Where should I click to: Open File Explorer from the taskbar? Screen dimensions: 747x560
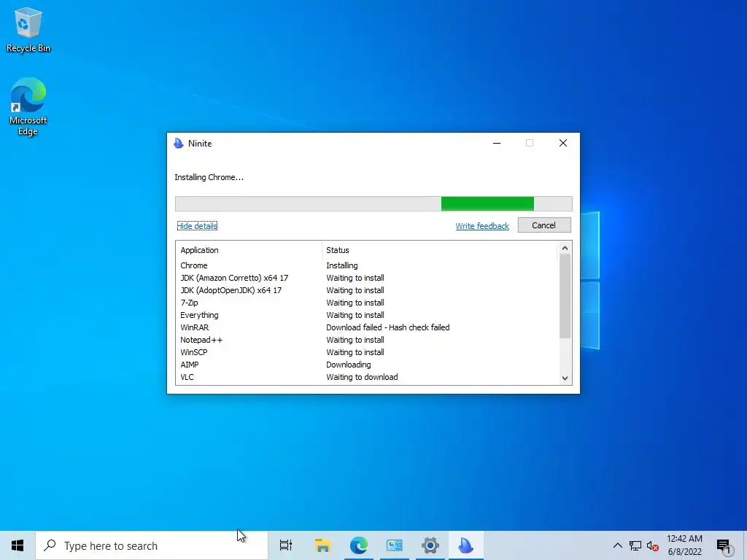[322, 545]
